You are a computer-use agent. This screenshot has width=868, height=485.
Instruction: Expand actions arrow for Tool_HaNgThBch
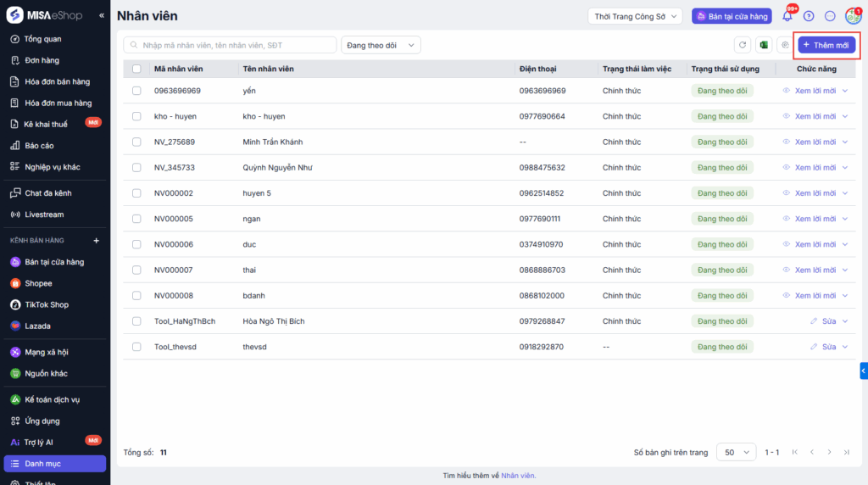(x=845, y=321)
